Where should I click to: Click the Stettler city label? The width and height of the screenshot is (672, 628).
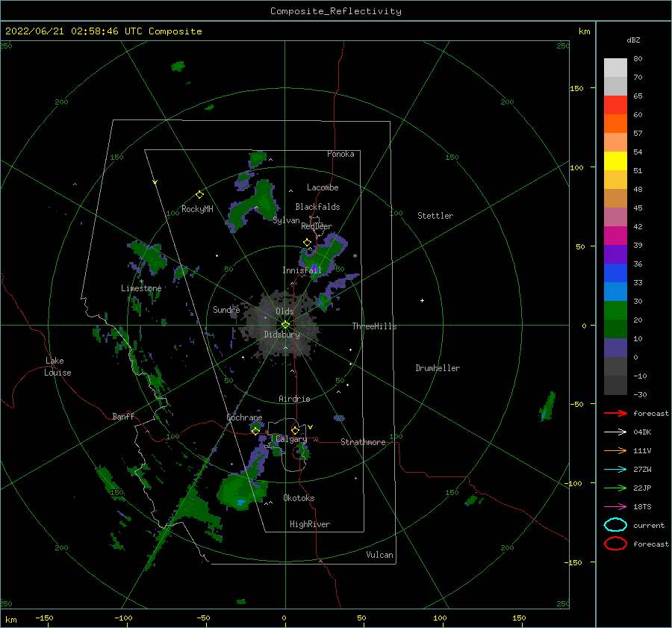pos(435,216)
